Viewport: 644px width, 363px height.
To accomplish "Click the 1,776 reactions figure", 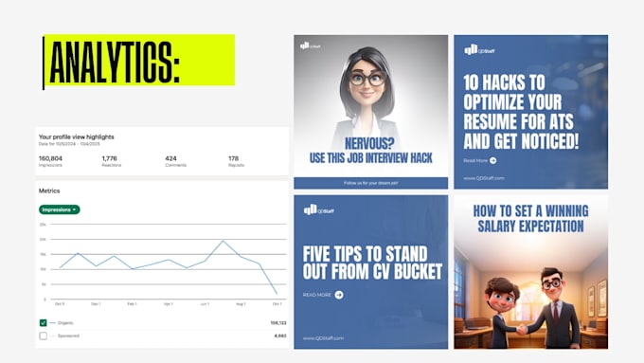I will pos(109,158).
